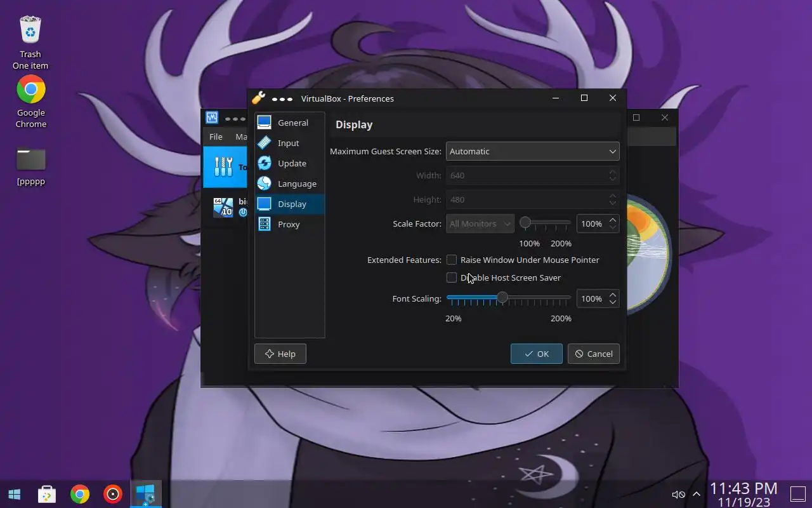Open the File menu in VirtualBox Manager
The width and height of the screenshot is (812, 508).
coord(216,137)
